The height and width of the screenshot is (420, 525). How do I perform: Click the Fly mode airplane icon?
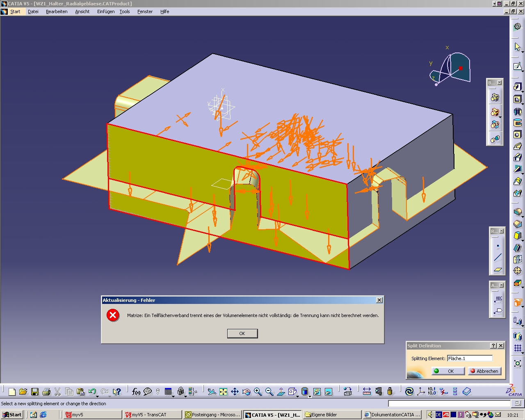point(212,392)
